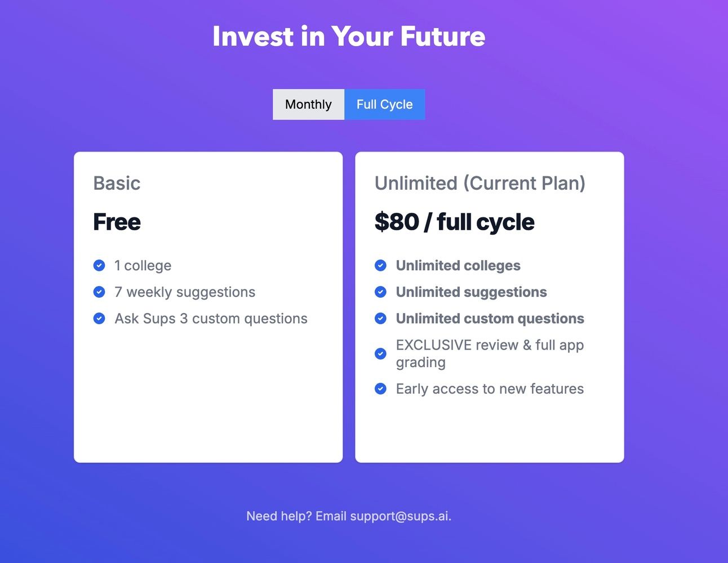Click the 7 weekly suggestions text
This screenshot has height=563, width=728.
coord(185,292)
